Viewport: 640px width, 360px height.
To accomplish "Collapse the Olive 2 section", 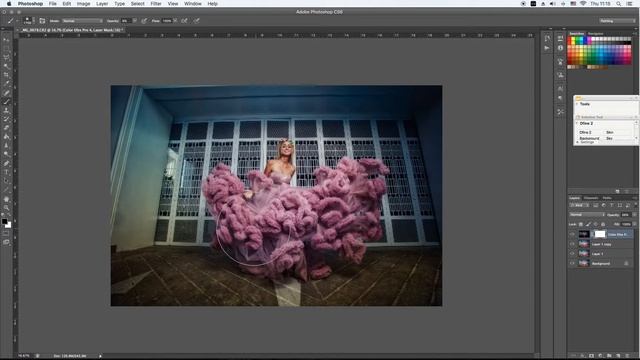I will pyautogui.click(x=577, y=123).
